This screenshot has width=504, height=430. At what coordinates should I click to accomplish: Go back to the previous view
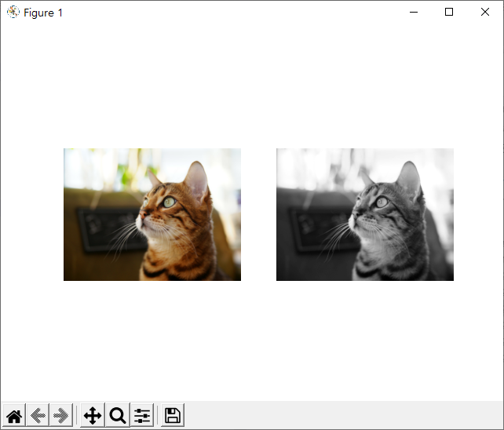(38, 416)
